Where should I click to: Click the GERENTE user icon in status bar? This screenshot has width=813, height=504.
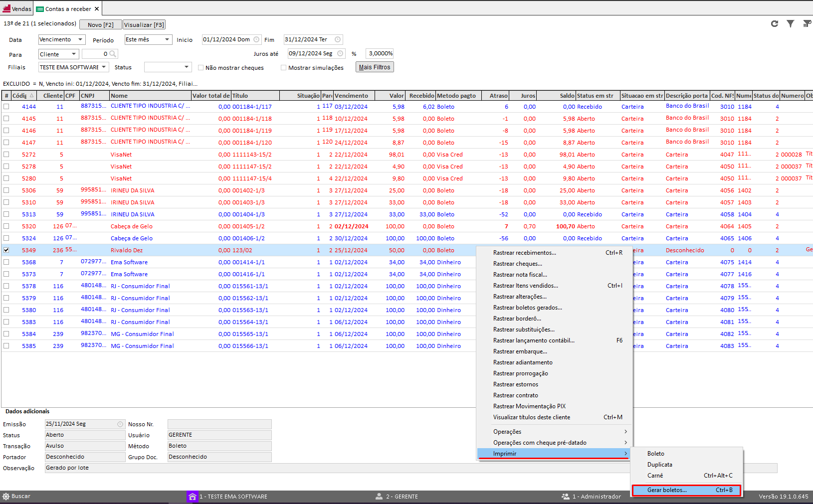[x=379, y=497]
